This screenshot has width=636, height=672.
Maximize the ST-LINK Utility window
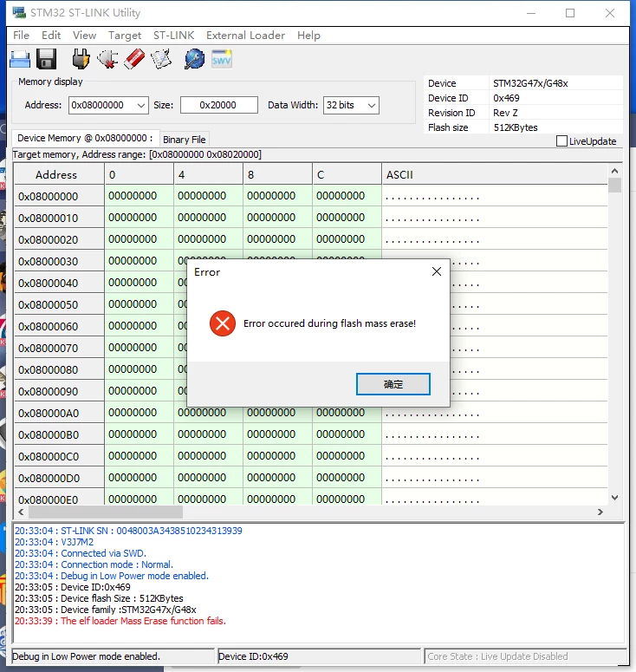coord(570,13)
